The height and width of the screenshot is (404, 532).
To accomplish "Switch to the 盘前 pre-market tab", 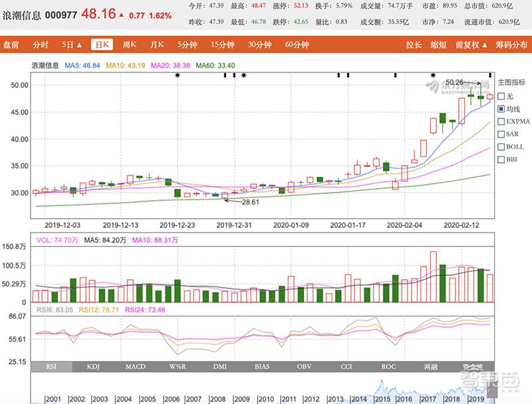I will 11,45.
